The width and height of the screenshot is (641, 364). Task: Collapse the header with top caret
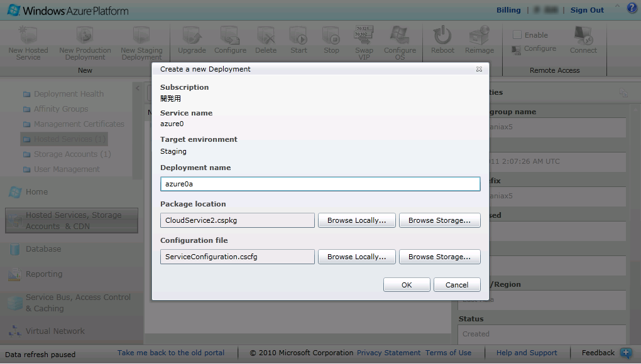617,6
